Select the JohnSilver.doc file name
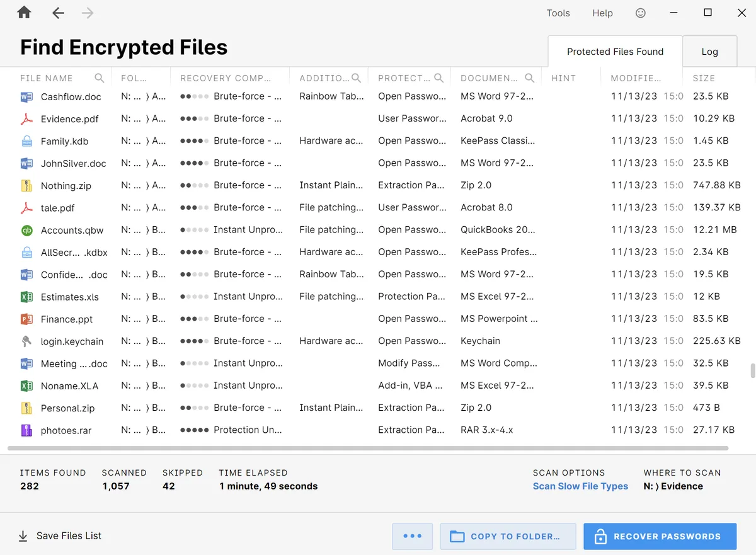This screenshot has height=555, width=756. [74, 164]
